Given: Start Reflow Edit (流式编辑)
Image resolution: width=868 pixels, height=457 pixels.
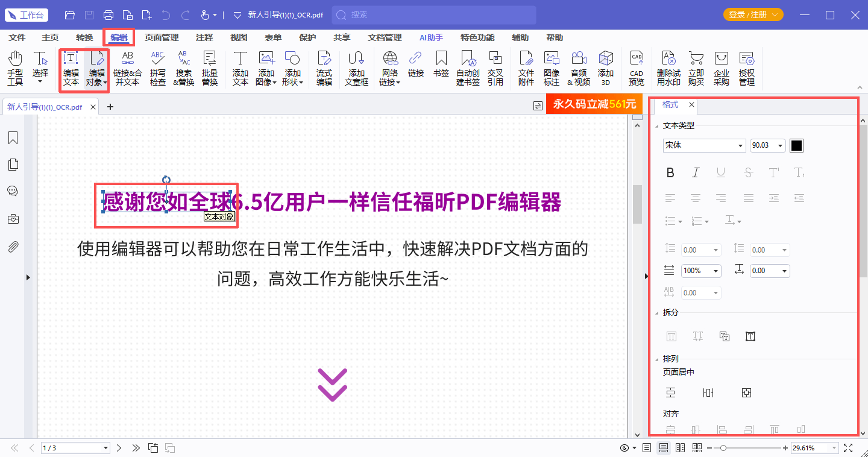Looking at the screenshot, I should coord(324,68).
